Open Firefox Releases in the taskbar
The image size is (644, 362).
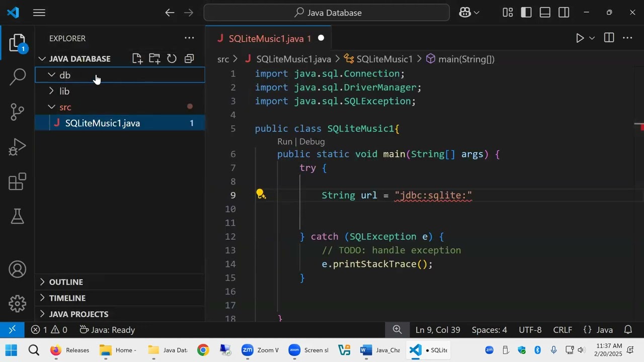point(70,350)
